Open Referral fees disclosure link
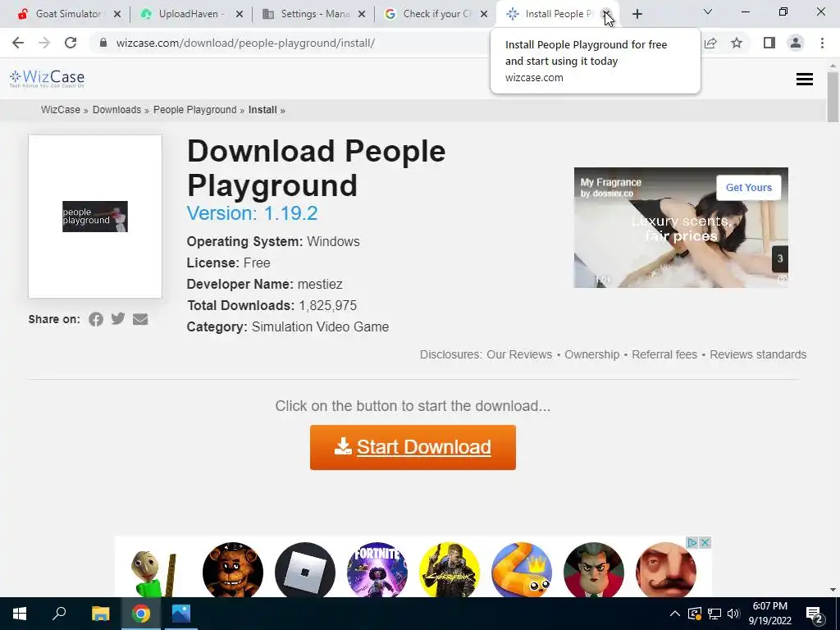Viewport: 840px width, 630px height. coord(664,354)
